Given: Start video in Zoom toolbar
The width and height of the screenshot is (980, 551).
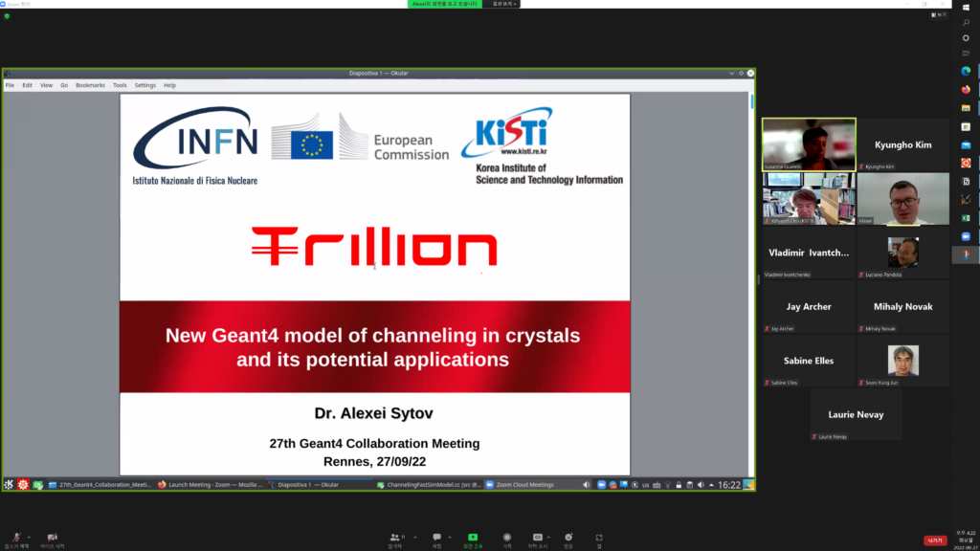Looking at the screenshot, I should 53,540.
